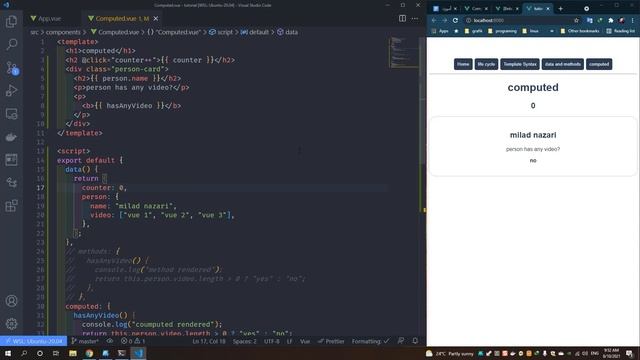640x360 pixels.
Task: Open the Extensions view
Action: pyautogui.click(x=11, y=206)
